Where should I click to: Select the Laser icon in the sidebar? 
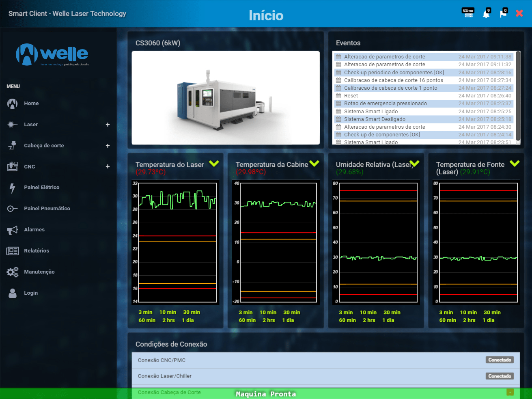coord(13,124)
